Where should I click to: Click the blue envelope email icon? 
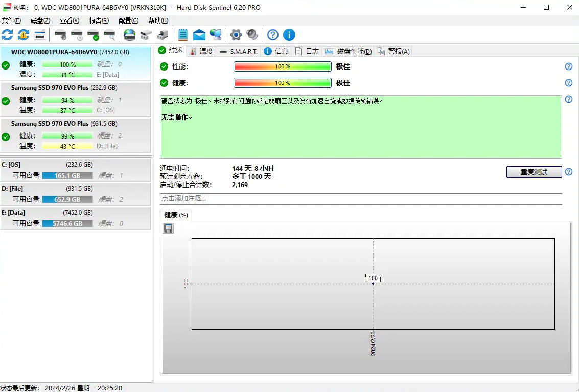point(199,35)
